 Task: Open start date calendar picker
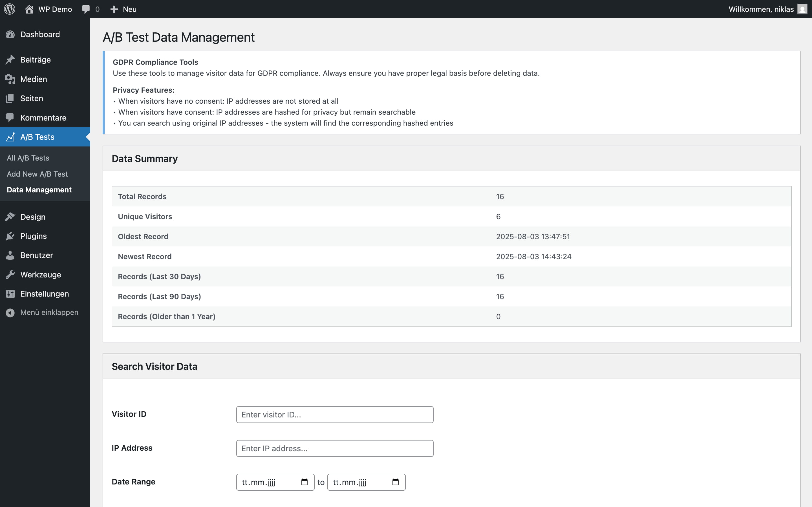(x=304, y=482)
